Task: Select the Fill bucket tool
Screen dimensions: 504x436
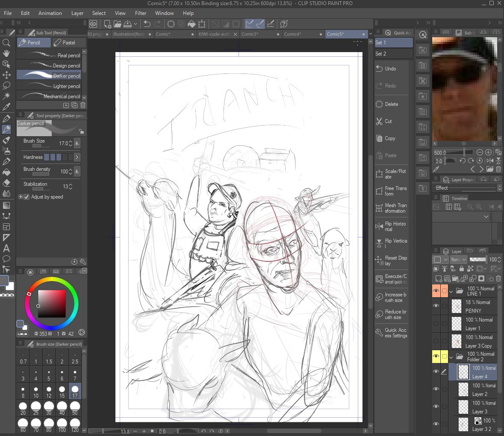Action: coord(6,173)
